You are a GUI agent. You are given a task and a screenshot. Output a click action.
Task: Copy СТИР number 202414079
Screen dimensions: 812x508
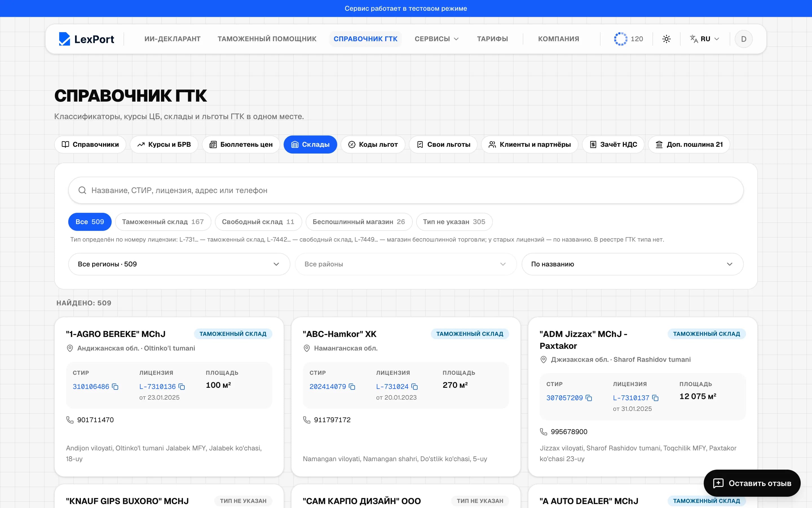tap(352, 387)
